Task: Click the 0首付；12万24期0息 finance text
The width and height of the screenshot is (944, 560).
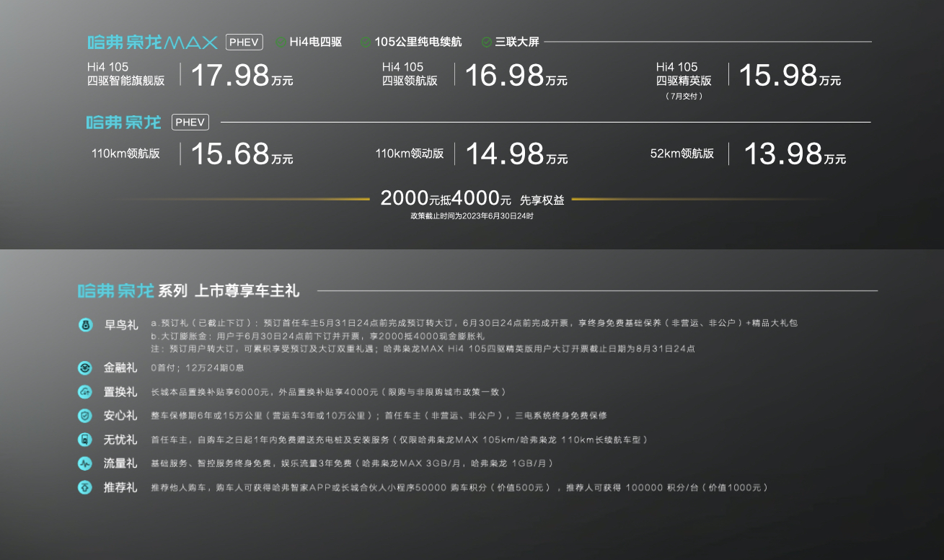Action: point(198,368)
